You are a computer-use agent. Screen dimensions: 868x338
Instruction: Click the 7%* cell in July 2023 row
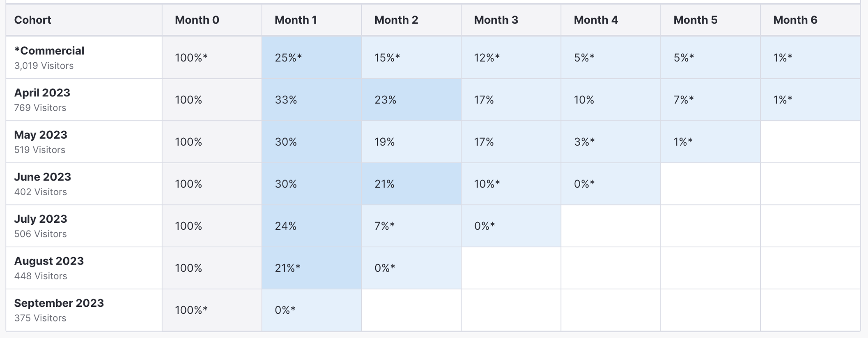[411, 226]
